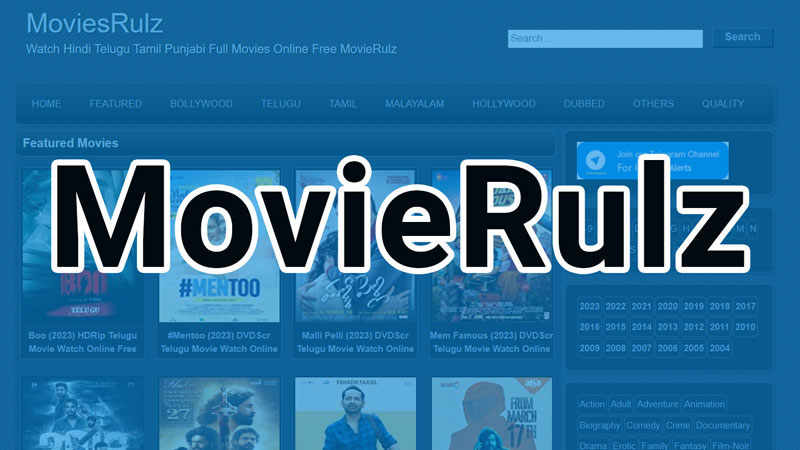
Task: Click the Malli Pelli poster thumbnail
Action: [x=355, y=246]
